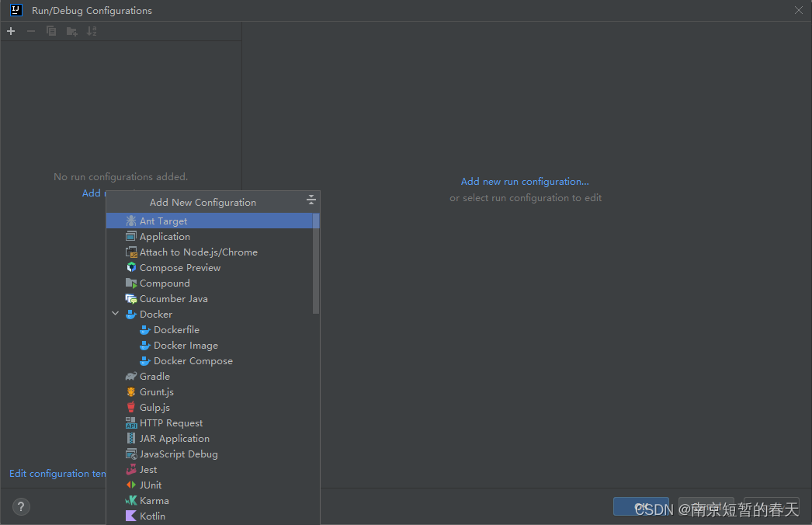
Task: Select JAR Application configuration type
Action: (213, 439)
